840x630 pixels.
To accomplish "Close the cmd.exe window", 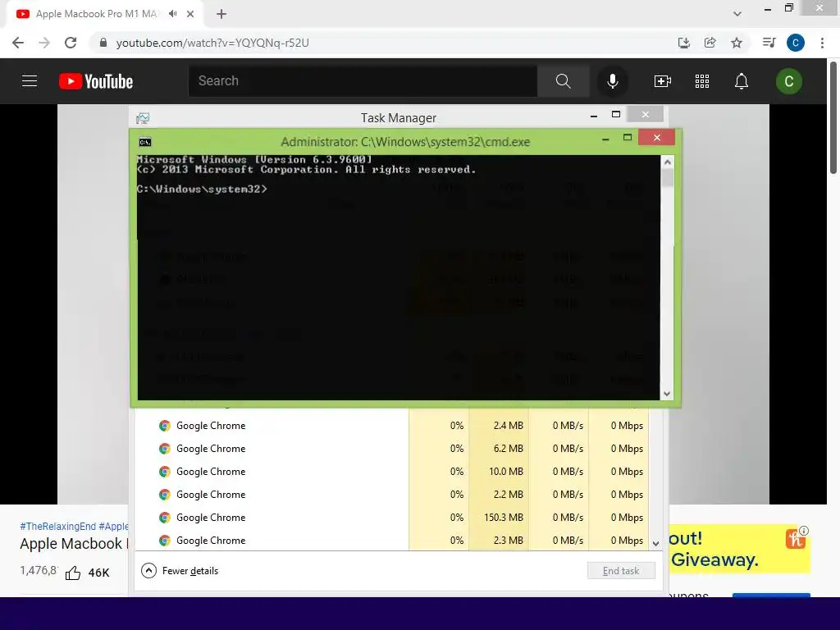I will pyautogui.click(x=657, y=138).
